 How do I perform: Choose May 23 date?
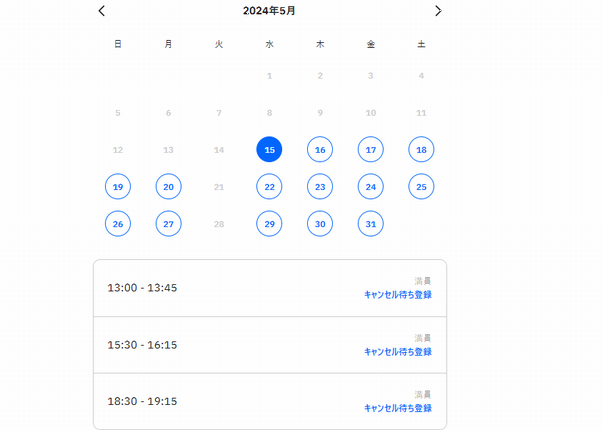pos(320,186)
